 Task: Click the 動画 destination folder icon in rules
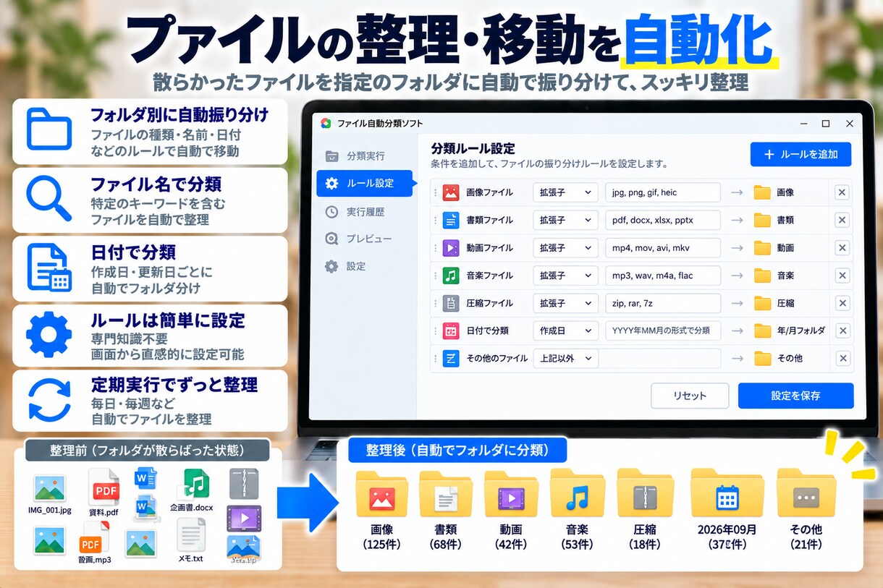762,248
